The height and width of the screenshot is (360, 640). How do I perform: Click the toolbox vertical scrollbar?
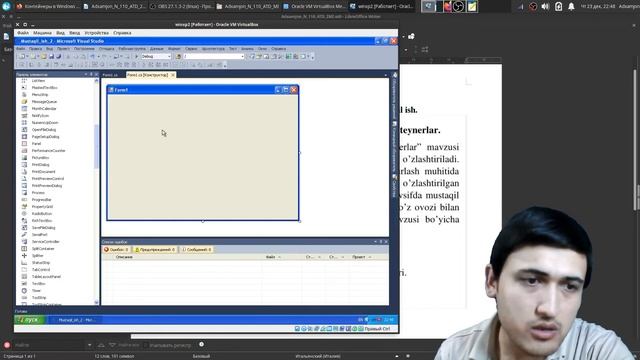(96, 192)
